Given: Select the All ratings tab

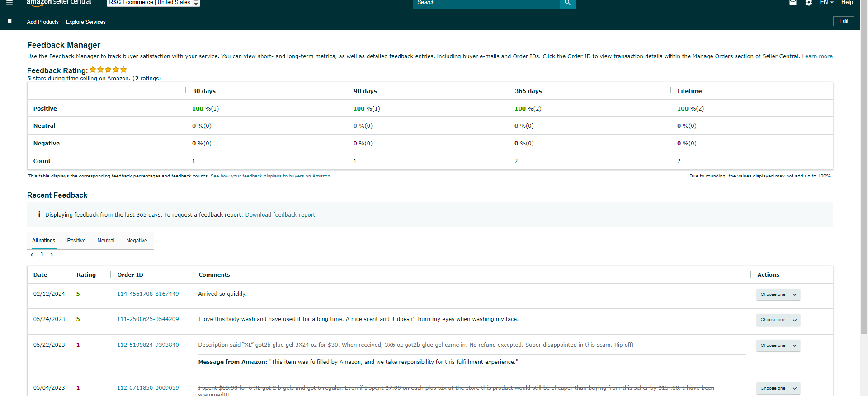Looking at the screenshot, I should tap(44, 241).
